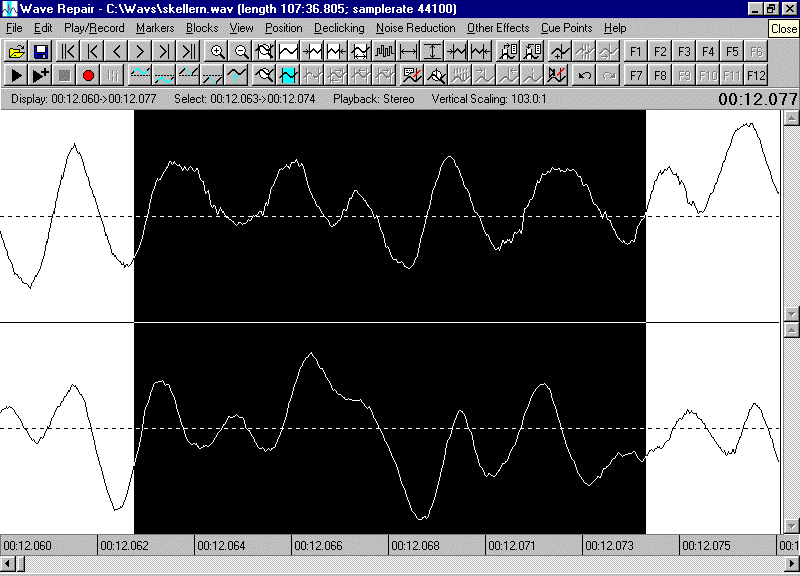Open the Noise Reduction menu
This screenshot has height=576, width=800.
(x=415, y=28)
